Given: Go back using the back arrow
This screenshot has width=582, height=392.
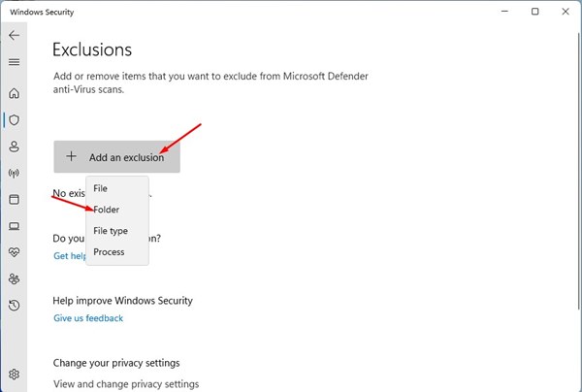Looking at the screenshot, I should click(14, 35).
